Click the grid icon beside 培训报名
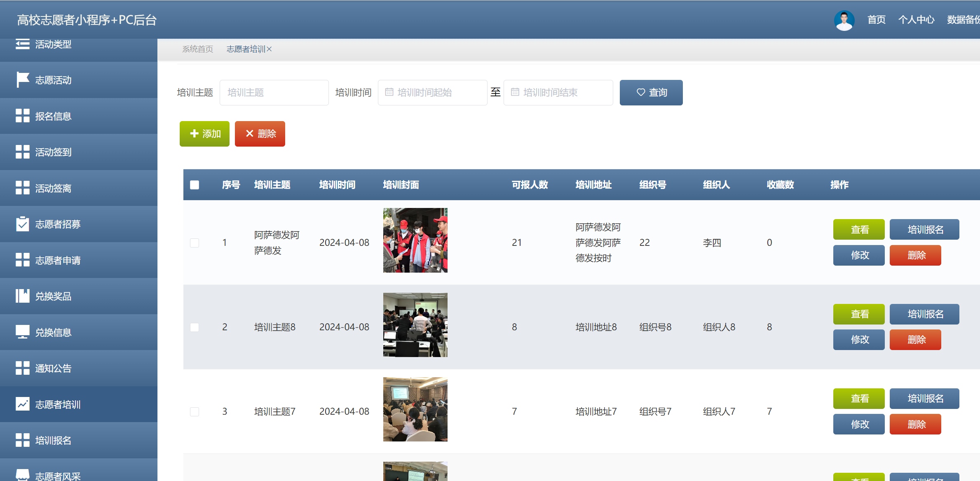The height and width of the screenshot is (481, 980). coord(22,440)
